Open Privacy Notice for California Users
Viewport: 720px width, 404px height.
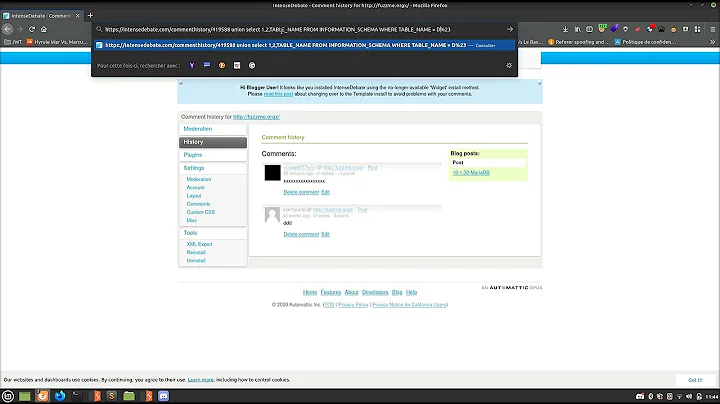tap(410, 305)
